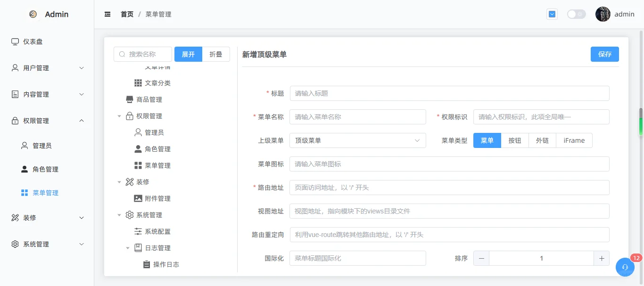644x286 pixels.
Task: Click the 文章分类 grid icon in the tree
Action: coord(138,82)
